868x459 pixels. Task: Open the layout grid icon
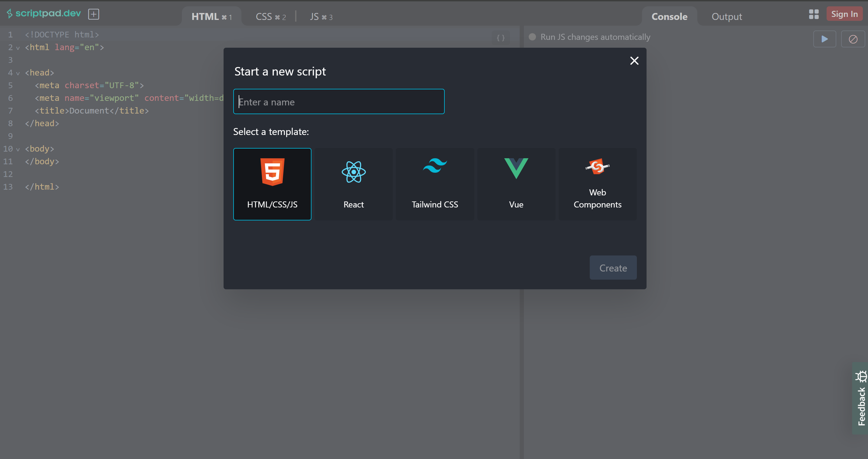click(x=814, y=14)
